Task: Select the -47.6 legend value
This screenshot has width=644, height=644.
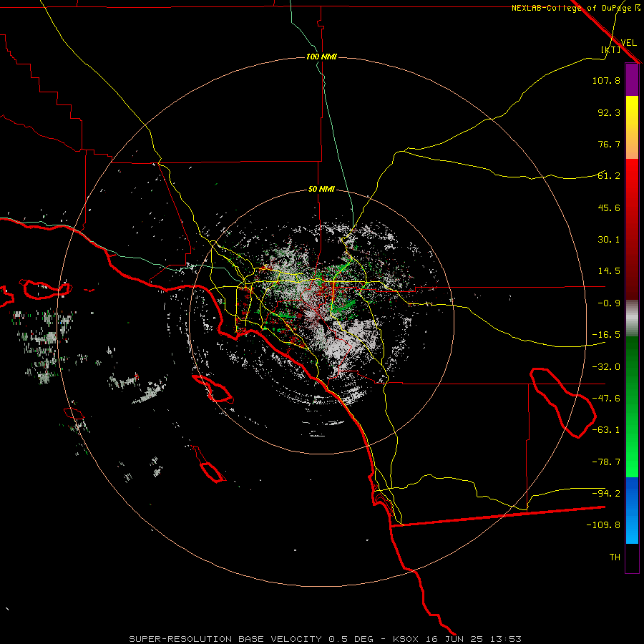Action: (606, 399)
